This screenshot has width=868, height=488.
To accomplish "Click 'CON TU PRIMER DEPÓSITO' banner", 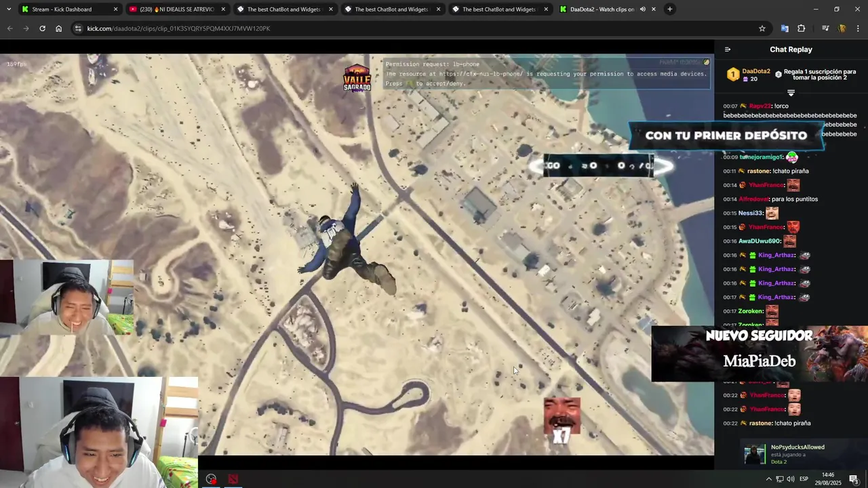I will point(726,136).
